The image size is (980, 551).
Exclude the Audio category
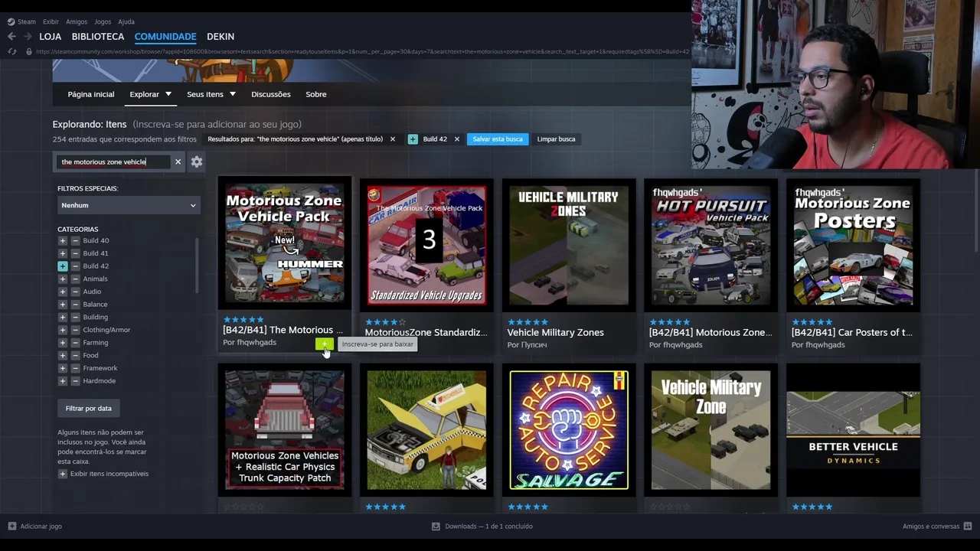coord(75,292)
